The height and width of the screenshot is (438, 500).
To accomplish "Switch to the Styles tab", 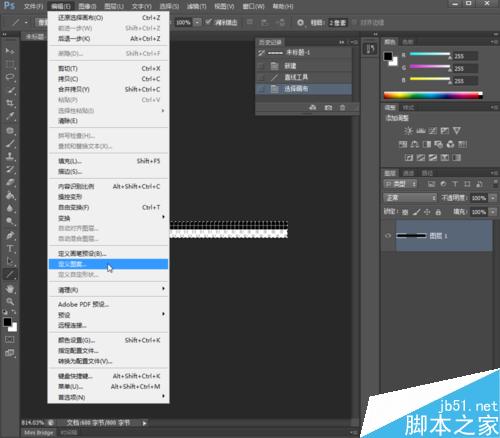I will (x=408, y=107).
